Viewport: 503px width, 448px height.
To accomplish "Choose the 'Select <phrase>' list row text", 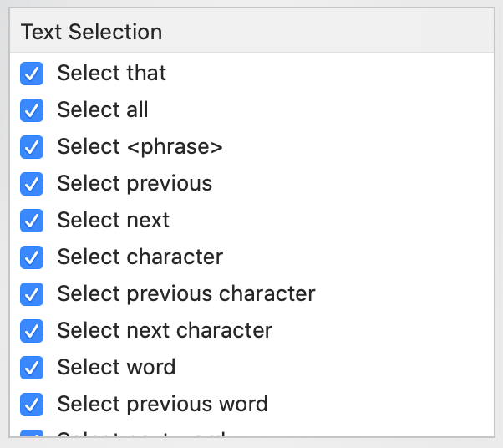I will 140,147.
